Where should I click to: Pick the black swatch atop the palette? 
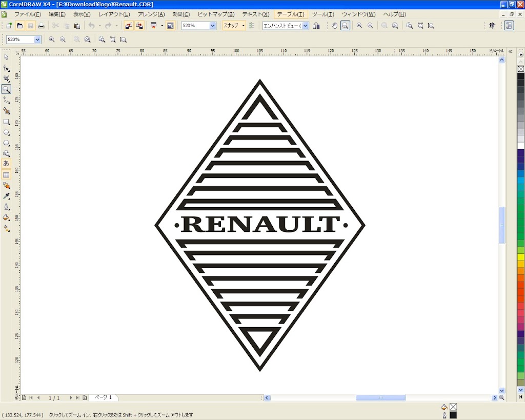pos(521,76)
